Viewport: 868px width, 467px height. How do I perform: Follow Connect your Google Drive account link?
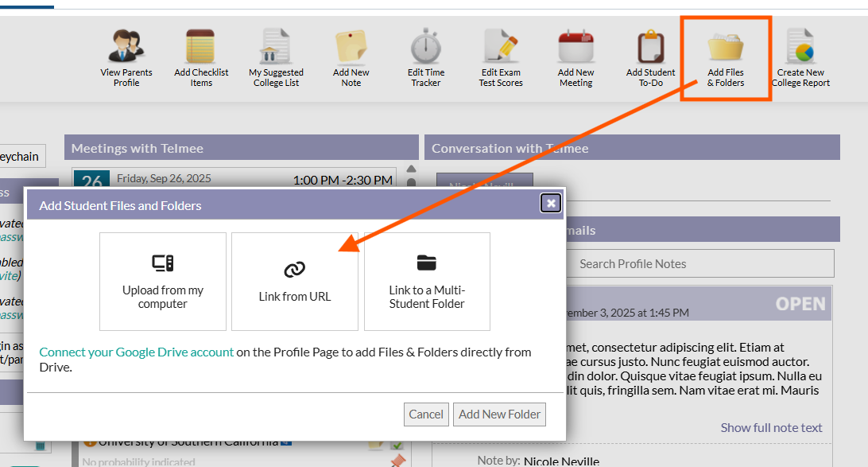(x=137, y=352)
